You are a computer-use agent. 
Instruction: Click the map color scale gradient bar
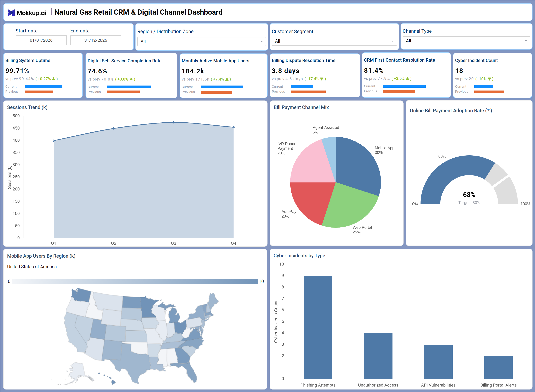135,281
